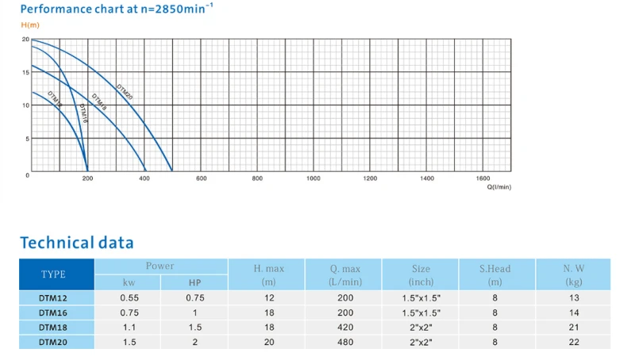Select the HP column sub-header
Screen dimensions: 635x364
click(x=194, y=282)
